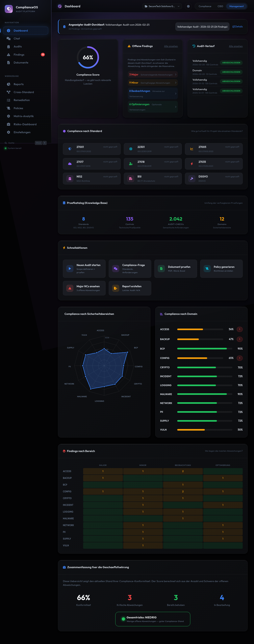This screenshot has width=254, height=644.
Task: Click Alle ansehen in Audit-Verlauf
Action: click(236, 46)
